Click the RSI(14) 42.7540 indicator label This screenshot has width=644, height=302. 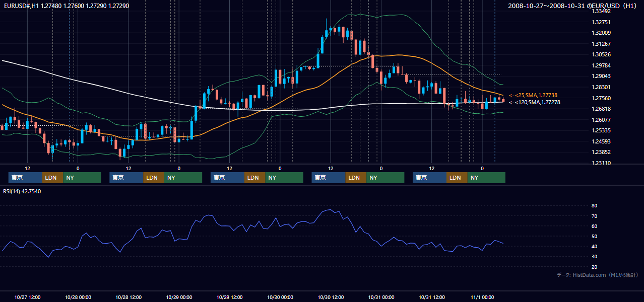22,191
